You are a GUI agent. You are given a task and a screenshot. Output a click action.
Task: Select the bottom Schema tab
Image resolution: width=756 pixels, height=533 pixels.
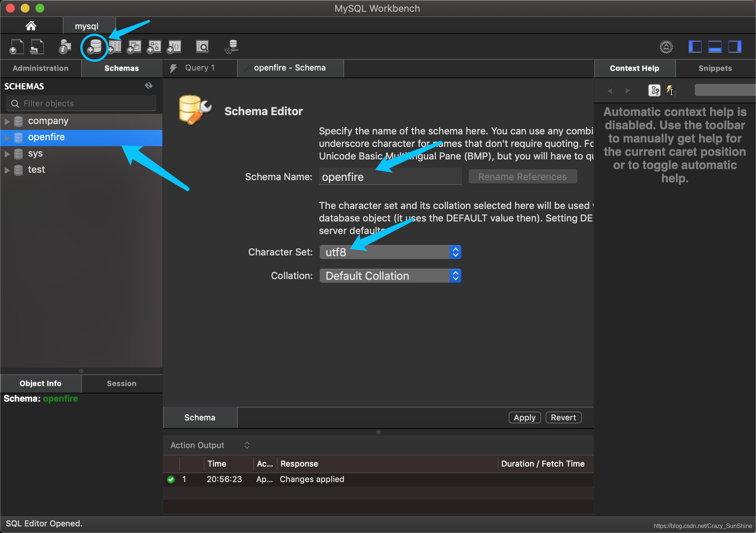tap(200, 417)
